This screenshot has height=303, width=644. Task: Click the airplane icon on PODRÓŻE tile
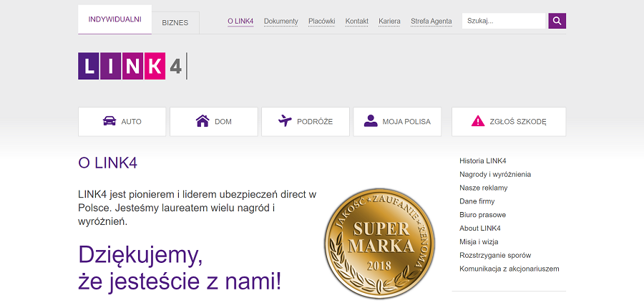coord(285,121)
